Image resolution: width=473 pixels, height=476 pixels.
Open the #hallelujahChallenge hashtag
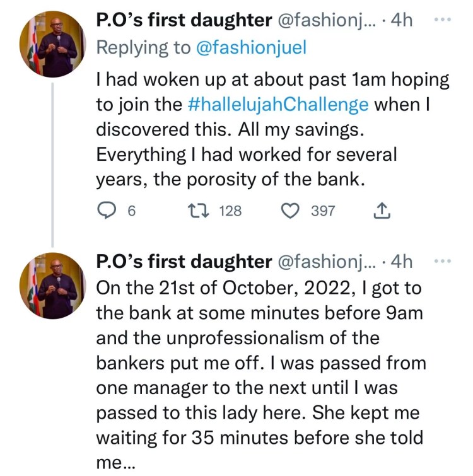pyautogui.click(x=278, y=104)
